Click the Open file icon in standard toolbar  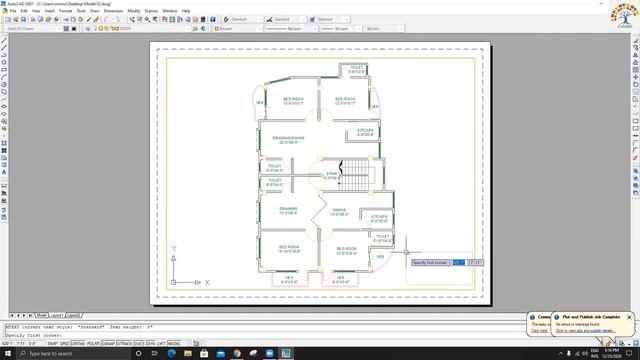point(16,20)
